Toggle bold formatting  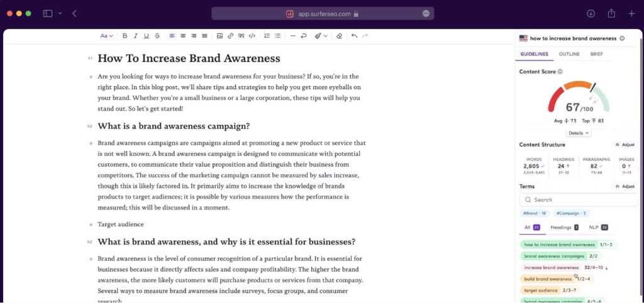125,36
